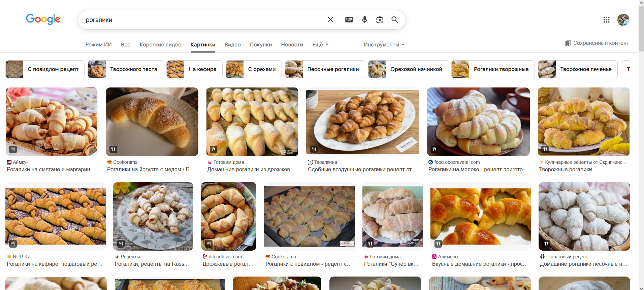The height and width of the screenshot is (290, 644).
Task: Expand the Ещё dropdown menu
Action: pyautogui.click(x=320, y=45)
